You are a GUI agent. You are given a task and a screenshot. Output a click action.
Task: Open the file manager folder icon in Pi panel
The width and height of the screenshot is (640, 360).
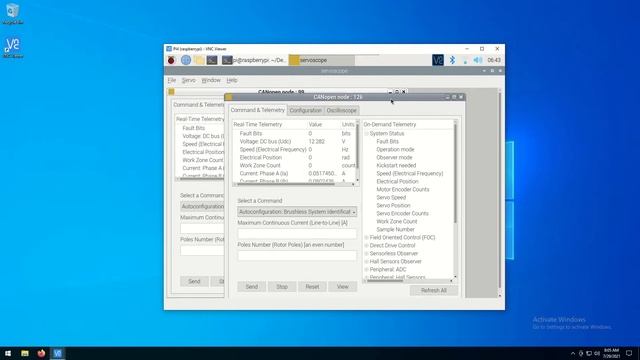point(199,60)
